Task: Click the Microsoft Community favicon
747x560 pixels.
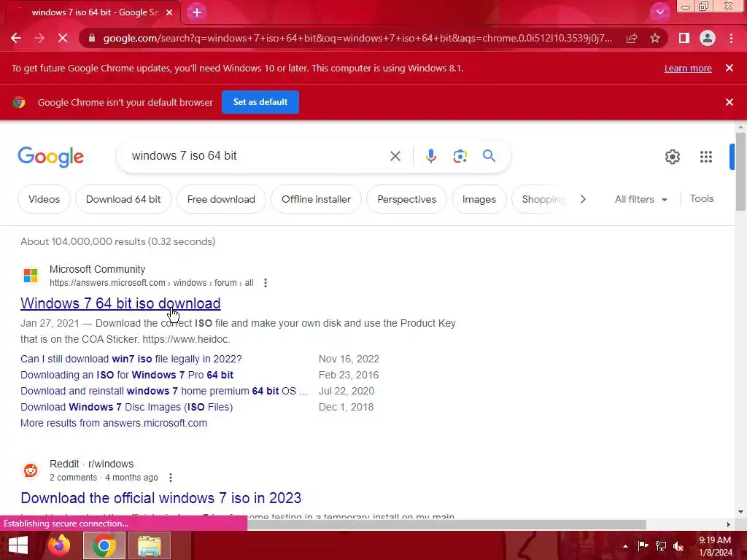Action: tap(31, 275)
